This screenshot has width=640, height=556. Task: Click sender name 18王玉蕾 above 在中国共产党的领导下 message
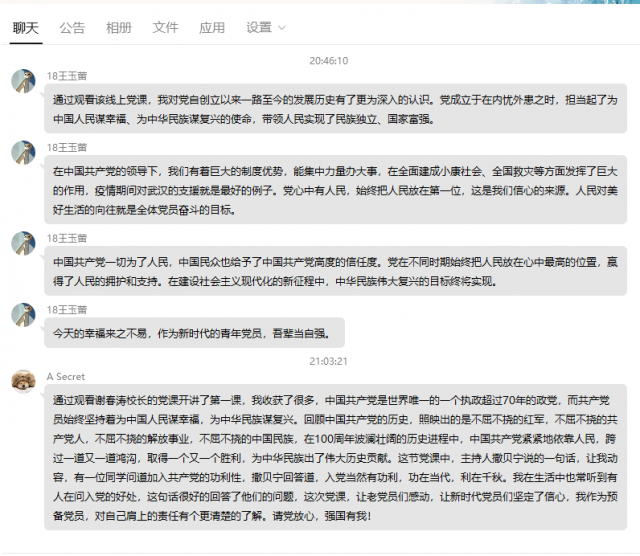(x=67, y=148)
